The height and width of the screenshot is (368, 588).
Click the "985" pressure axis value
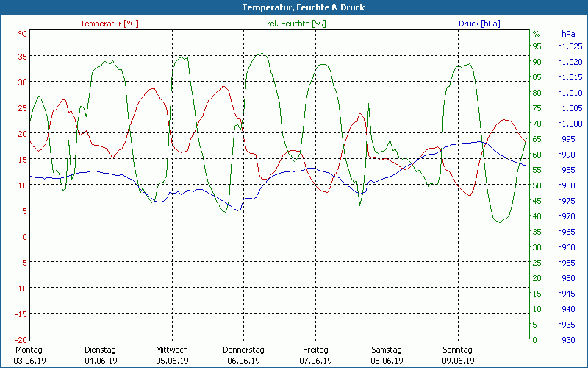click(x=568, y=170)
